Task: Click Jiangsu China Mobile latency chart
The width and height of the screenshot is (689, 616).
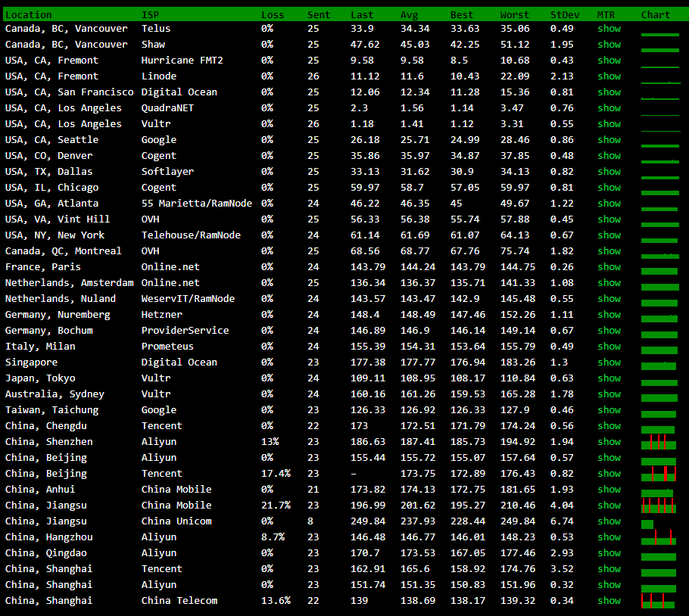Action: (x=659, y=506)
